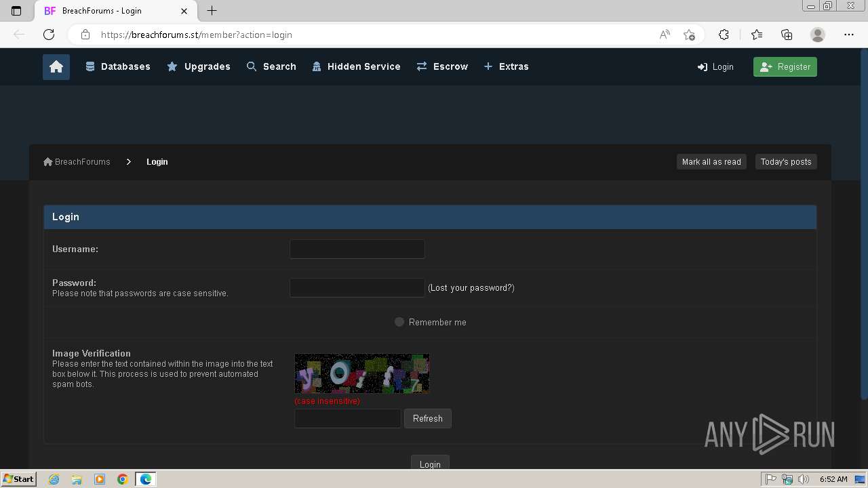Open Today's posts
The width and height of the screenshot is (868, 488).
786,161
